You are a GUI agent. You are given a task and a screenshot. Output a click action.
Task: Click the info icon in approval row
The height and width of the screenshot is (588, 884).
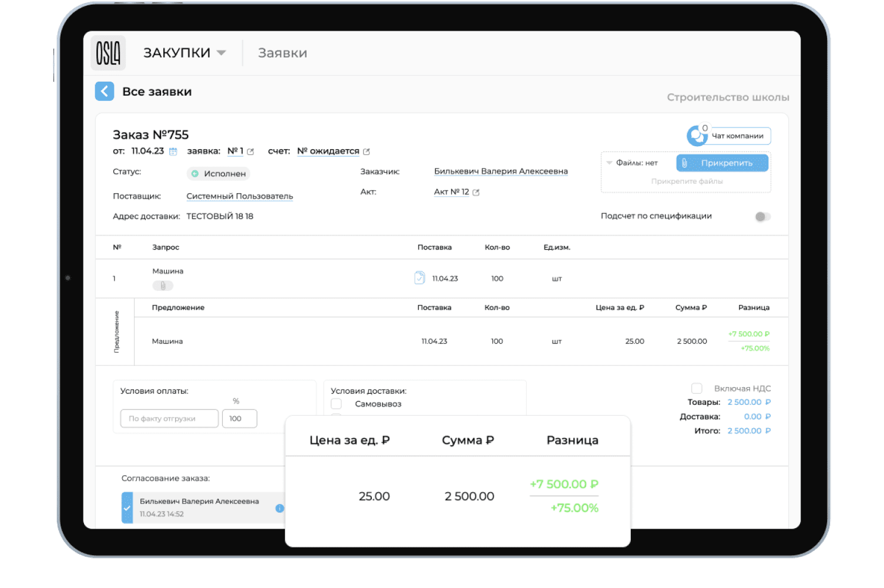click(280, 508)
